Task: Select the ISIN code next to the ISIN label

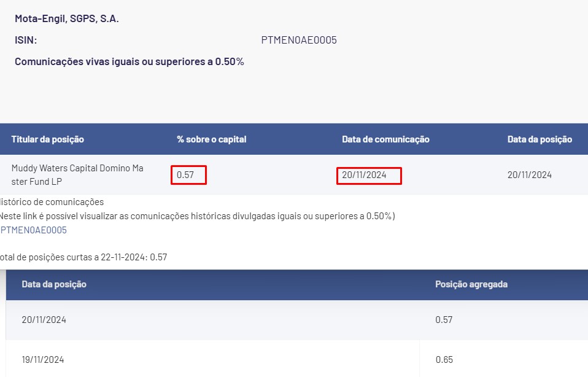Action: [x=299, y=41]
